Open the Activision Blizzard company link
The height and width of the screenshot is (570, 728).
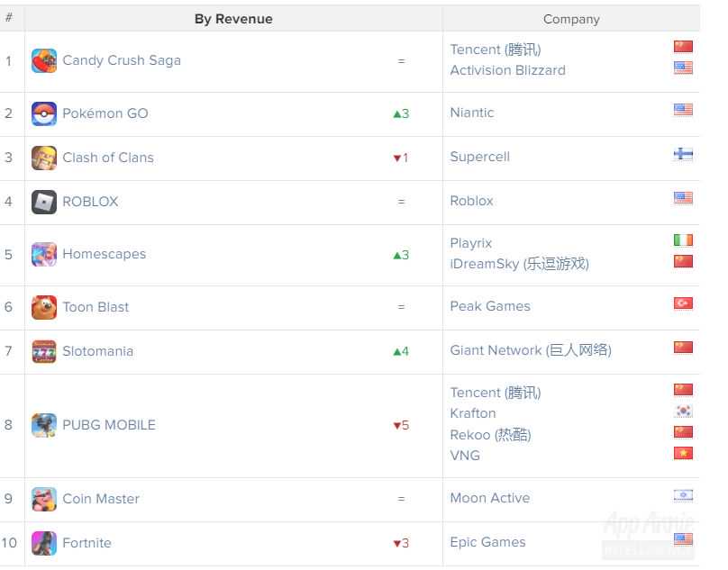pos(508,70)
